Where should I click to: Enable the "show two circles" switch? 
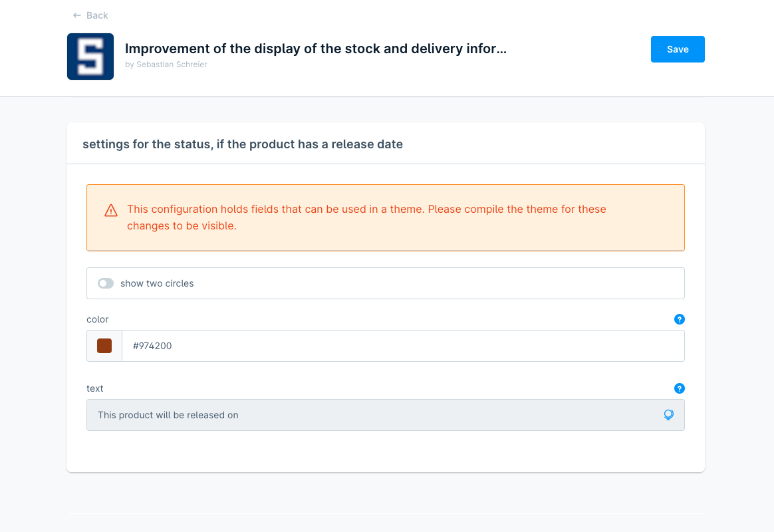(106, 283)
